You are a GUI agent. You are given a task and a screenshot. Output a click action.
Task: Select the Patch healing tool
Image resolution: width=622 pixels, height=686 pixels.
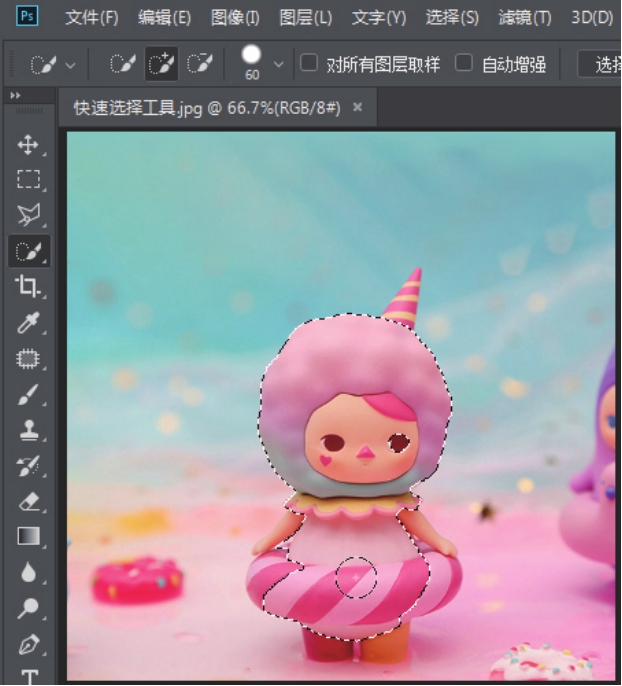28,359
